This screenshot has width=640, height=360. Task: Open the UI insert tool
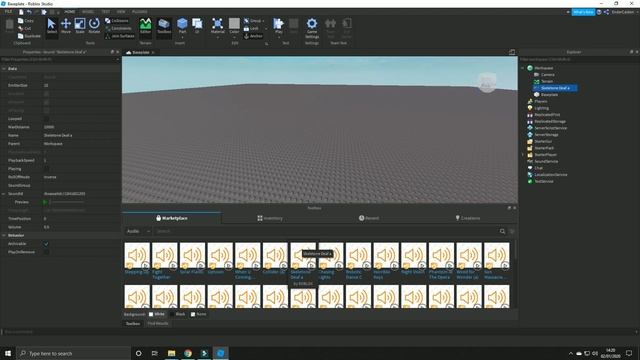197,24
